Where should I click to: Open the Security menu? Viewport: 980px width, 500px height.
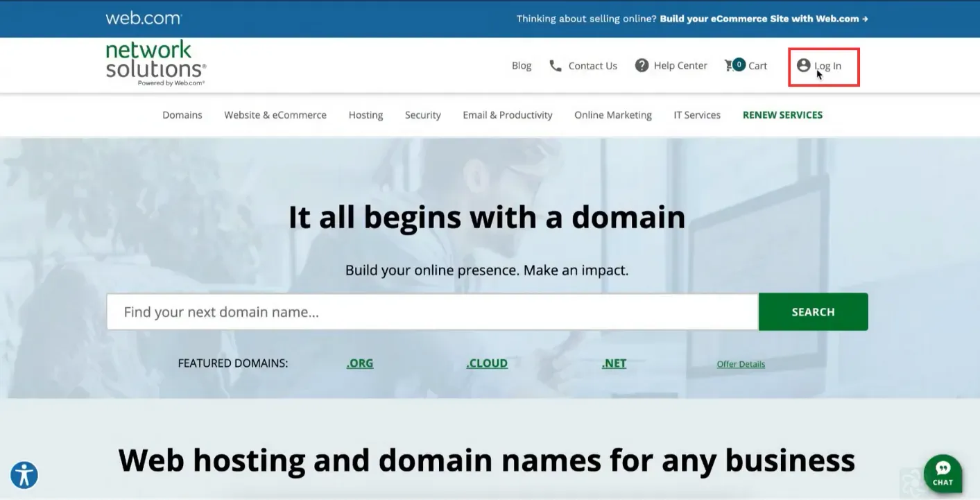(423, 115)
